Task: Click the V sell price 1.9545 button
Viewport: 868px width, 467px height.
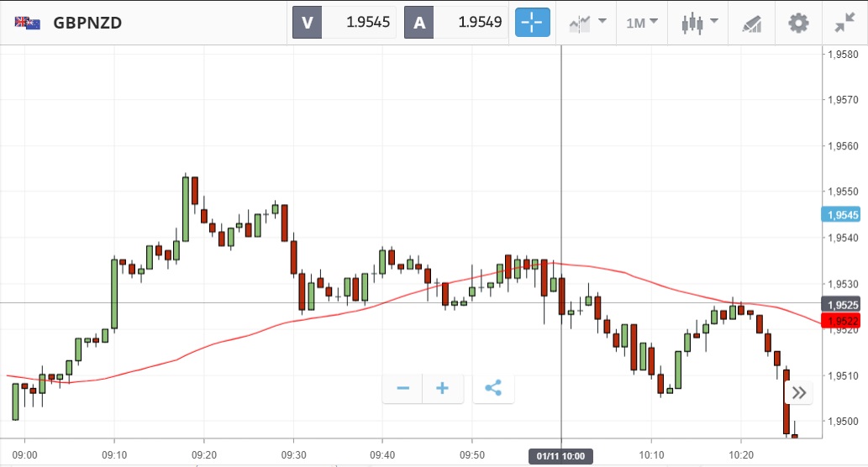Action: [x=345, y=23]
